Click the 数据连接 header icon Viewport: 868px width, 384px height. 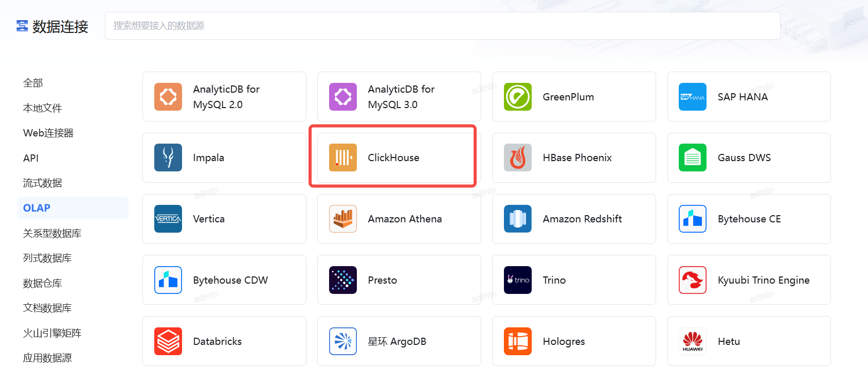[x=22, y=26]
